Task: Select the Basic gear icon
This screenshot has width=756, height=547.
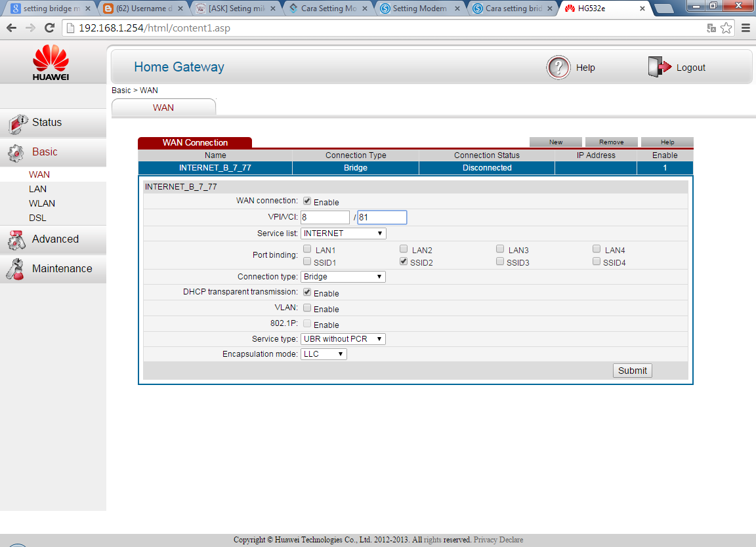Action: (x=16, y=152)
